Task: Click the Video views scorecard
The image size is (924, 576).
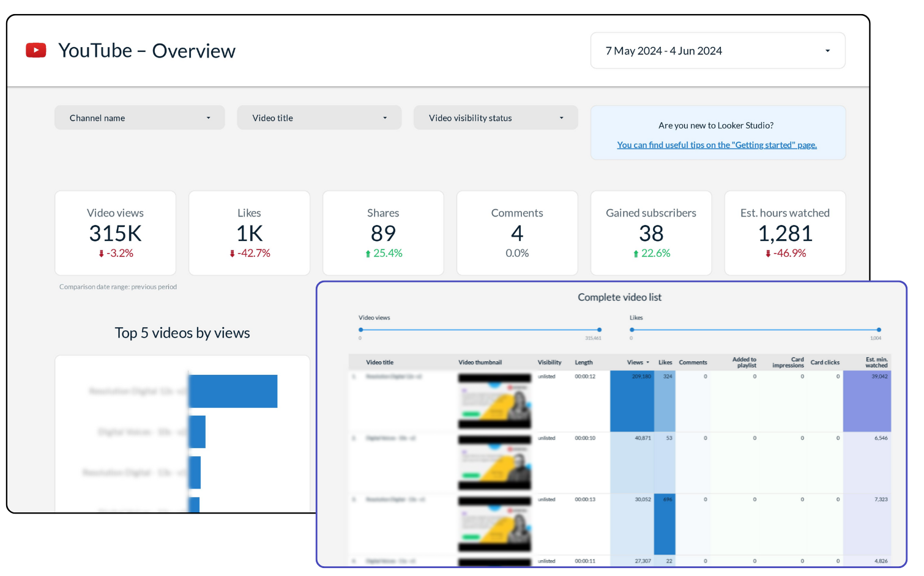Action: tap(115, 233)
